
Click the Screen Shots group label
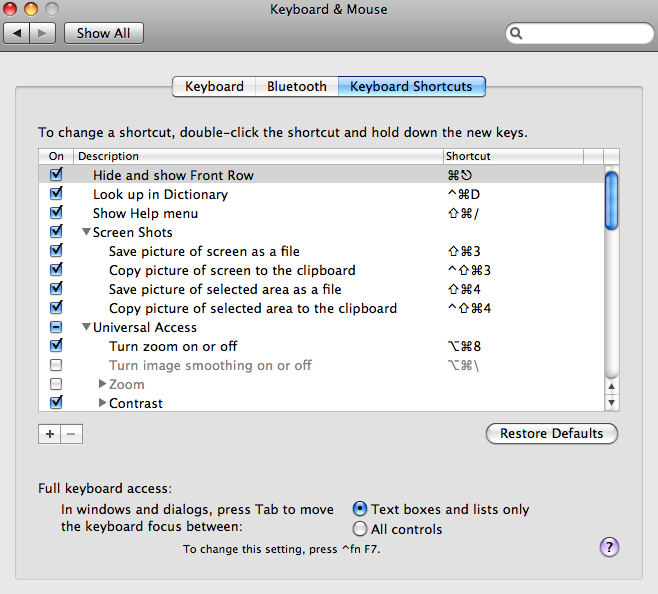click(133, 232)
